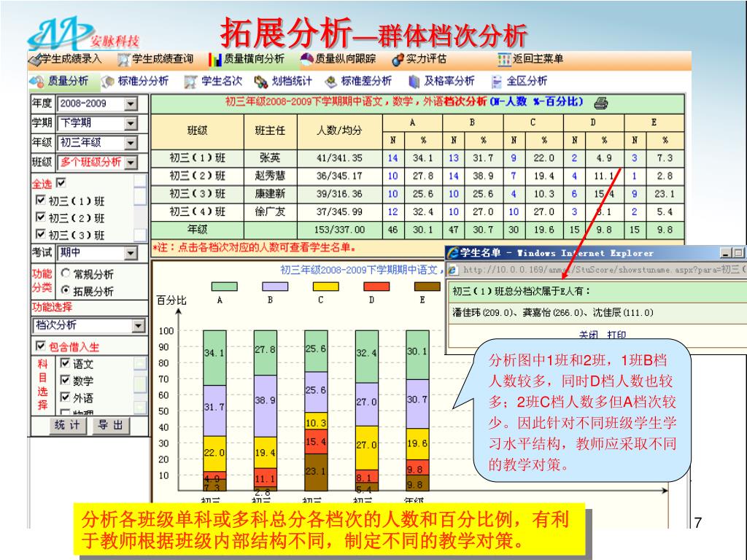747x560 pixels.
Task: Click the green A legend swatch
Action: click(x=224, y=286)
